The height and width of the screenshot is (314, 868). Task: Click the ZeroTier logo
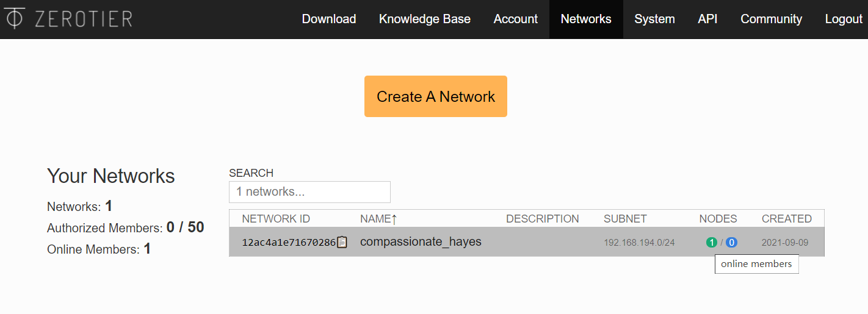(68, 19)
